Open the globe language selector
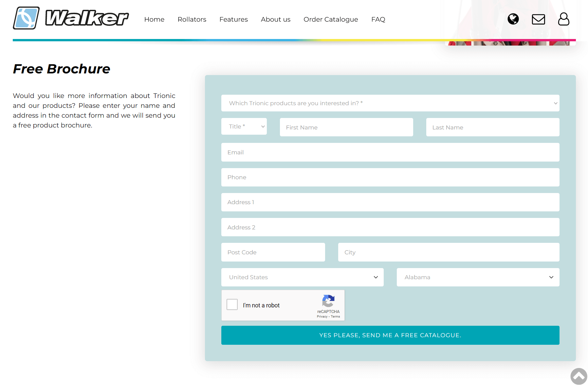Screen dimensions: 588x389 tap(513, 19)
